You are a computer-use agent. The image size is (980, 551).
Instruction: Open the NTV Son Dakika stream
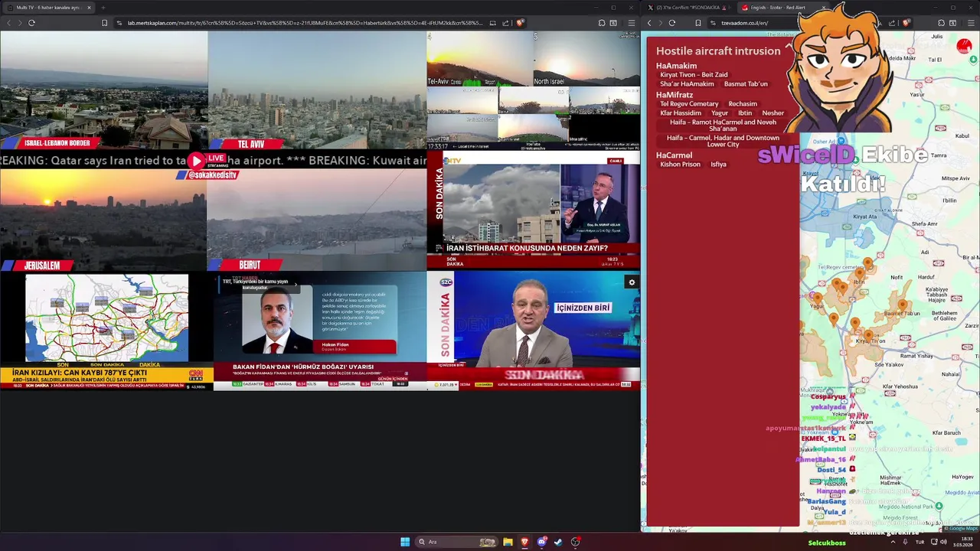[534, 209]
